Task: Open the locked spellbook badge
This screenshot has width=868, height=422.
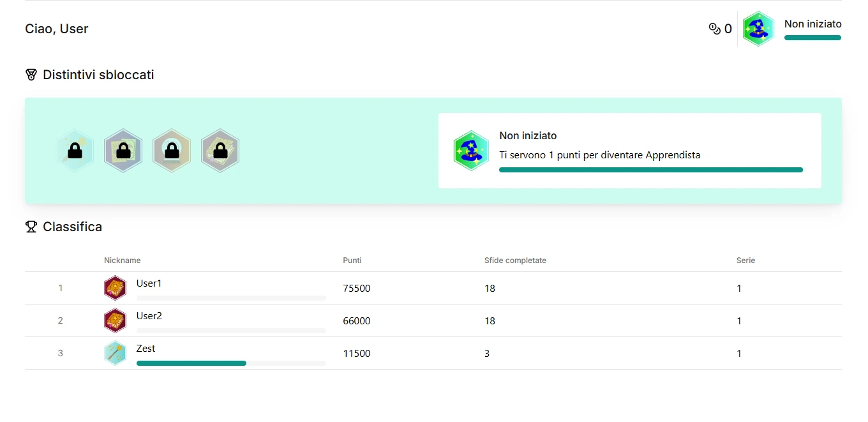Action: [x=220, y=151]
